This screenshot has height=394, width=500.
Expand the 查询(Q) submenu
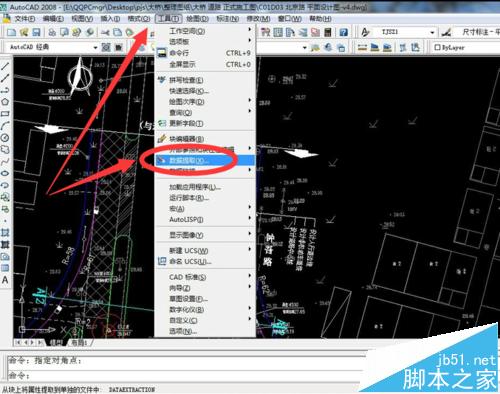pyautogui.click(x=205, y=112)
